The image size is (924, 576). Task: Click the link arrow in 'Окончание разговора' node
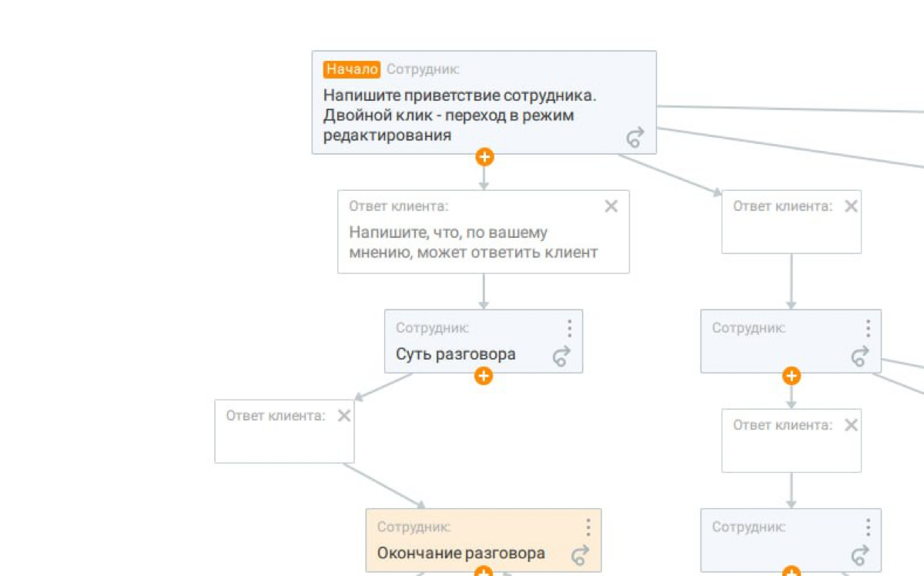[x=581, y=554]
